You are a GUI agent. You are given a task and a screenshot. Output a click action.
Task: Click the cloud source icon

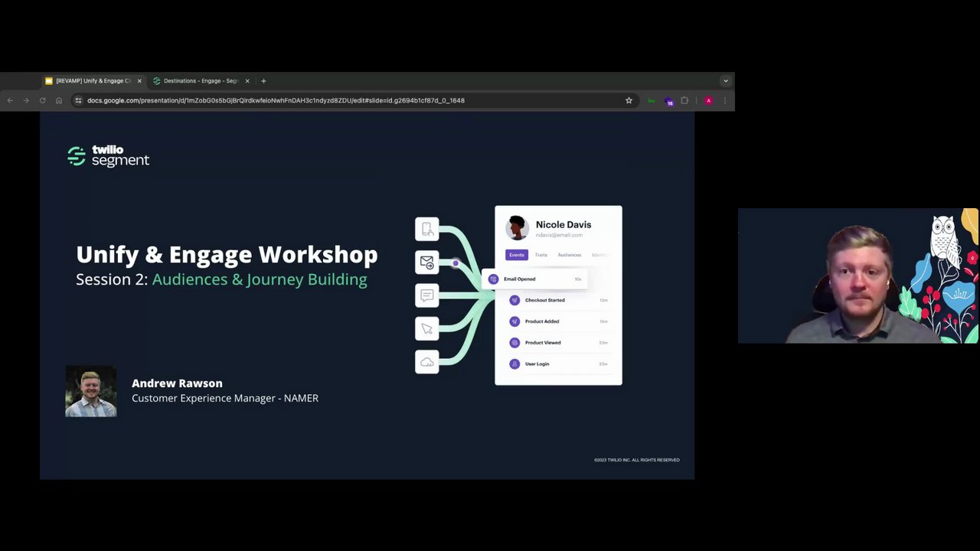[427, 362]
